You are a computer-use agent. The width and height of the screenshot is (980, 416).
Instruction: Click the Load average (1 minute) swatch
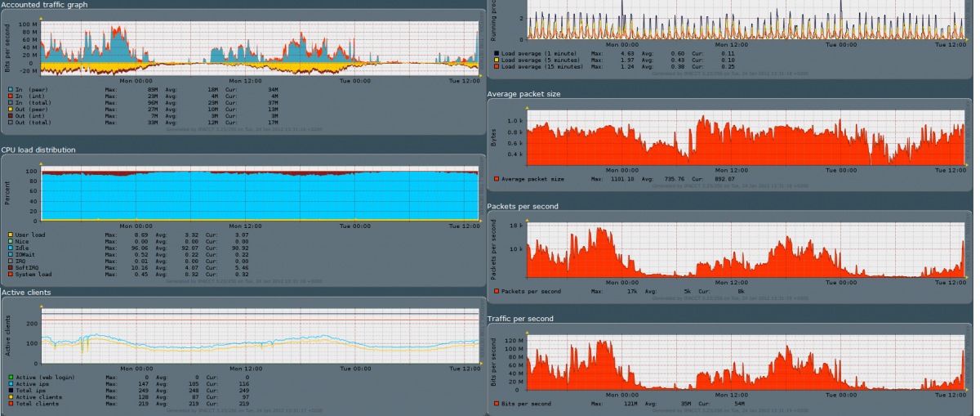(x=496, y=53)
